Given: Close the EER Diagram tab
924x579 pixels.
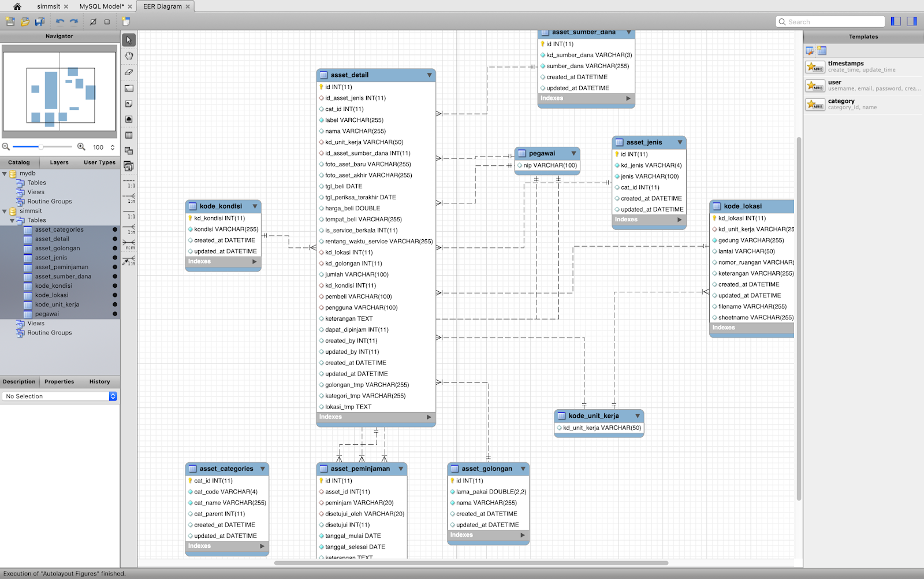Looking at the screenshot, I should (x=188, y=6).
